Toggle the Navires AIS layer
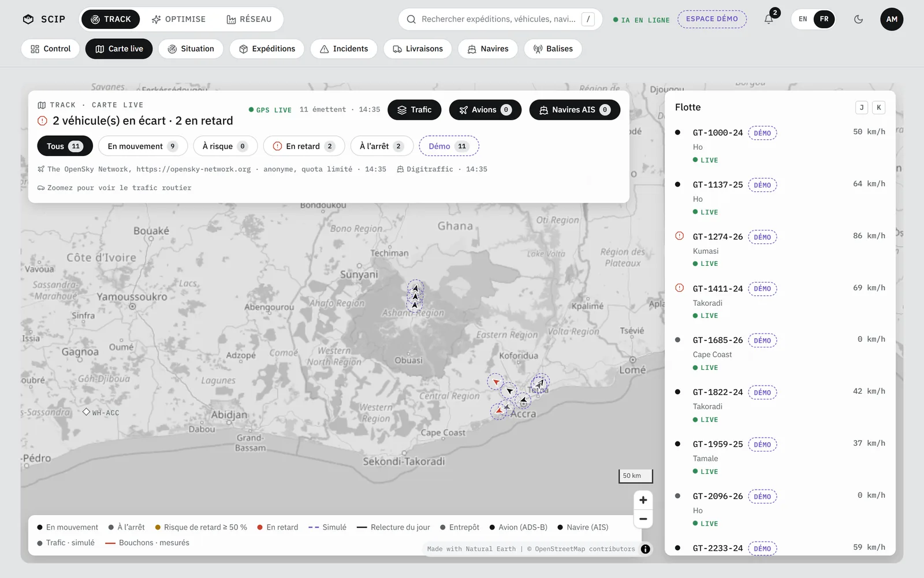Viewport: 924px width, 578px height. 575,110
